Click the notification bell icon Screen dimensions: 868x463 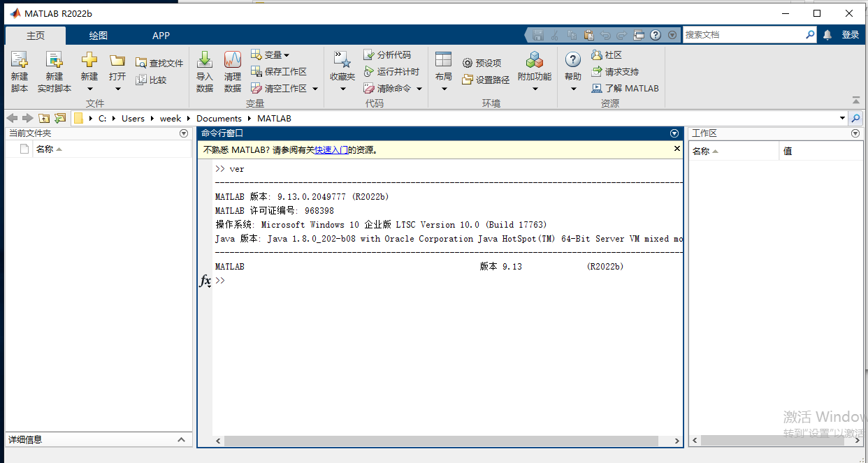click(x=827, y=35)
